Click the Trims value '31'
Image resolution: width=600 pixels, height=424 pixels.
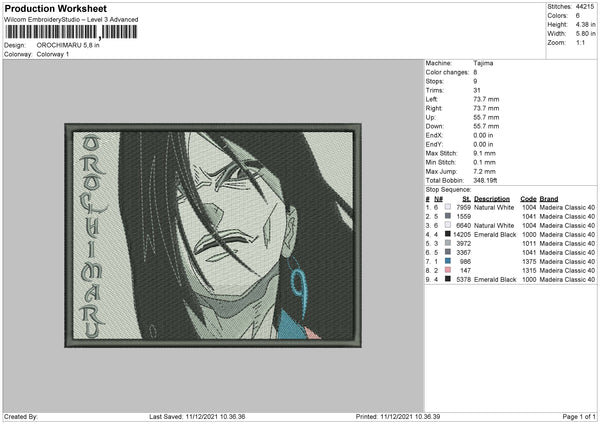point(477,90)
